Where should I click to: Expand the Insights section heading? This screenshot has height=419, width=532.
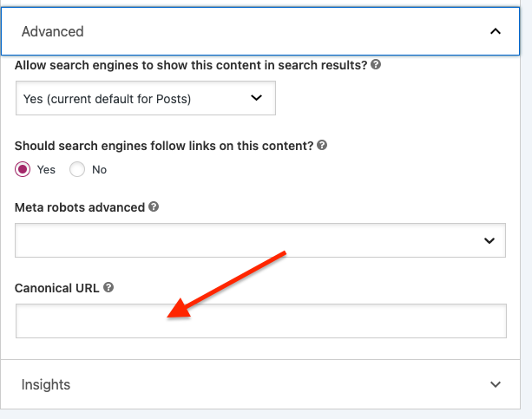[260, 384]
